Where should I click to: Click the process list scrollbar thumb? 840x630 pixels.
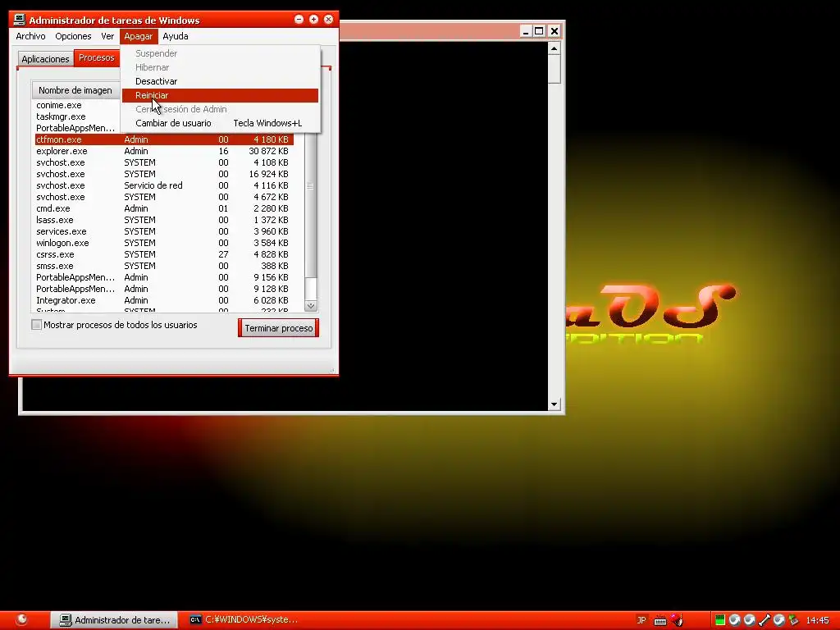click(311, 206)
